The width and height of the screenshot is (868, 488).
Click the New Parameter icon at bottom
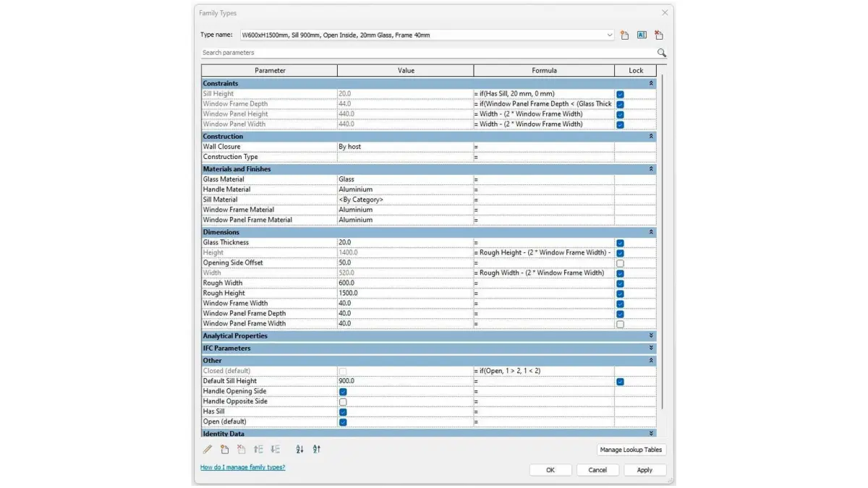coord(224,449)
